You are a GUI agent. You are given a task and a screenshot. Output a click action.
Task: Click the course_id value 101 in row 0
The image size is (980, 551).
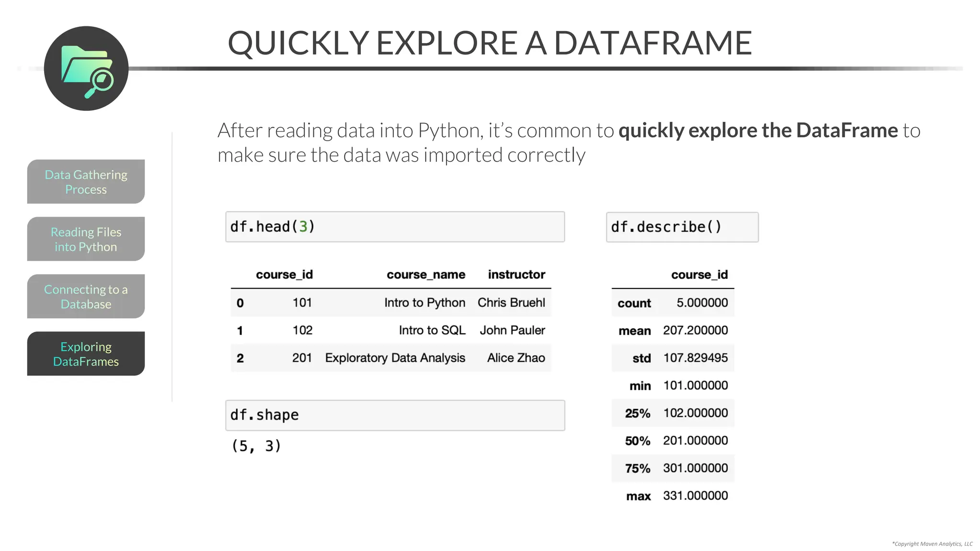tap(302, 303)
